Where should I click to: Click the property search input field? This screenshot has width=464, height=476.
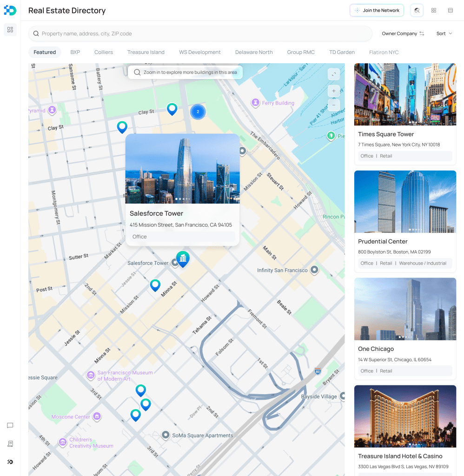click(200, 33)
